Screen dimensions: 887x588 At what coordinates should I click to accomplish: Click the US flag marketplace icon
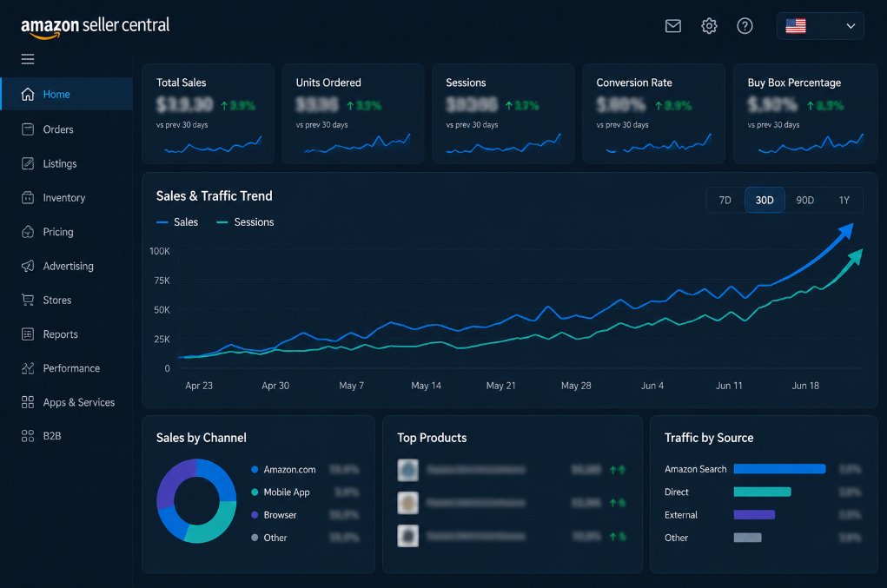pyautogui.click(x=796, y=26)
